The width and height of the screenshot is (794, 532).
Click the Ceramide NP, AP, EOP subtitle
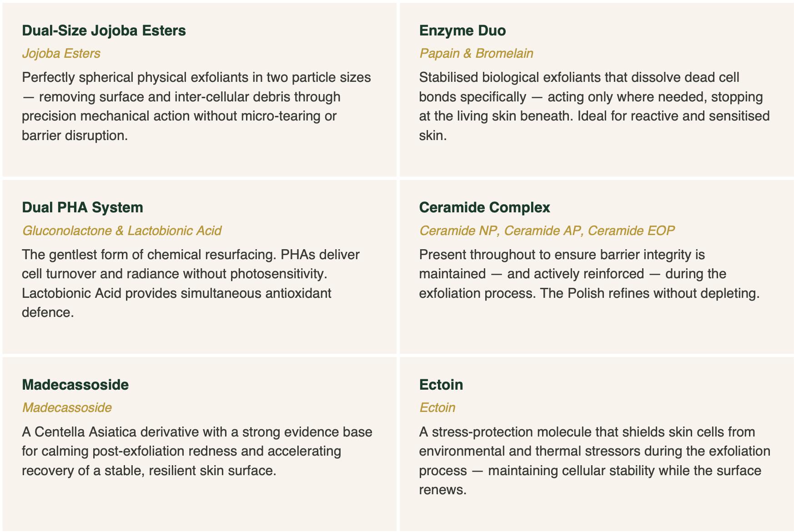[547, 231]
